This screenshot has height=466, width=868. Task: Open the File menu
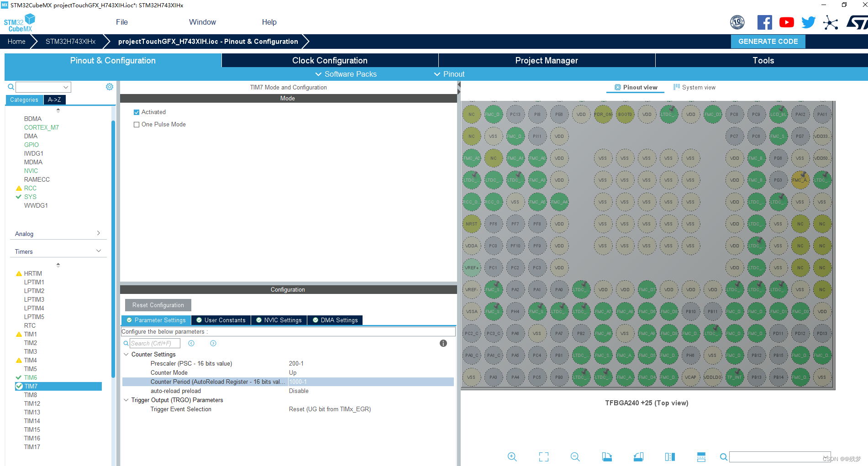coord(122,22)
